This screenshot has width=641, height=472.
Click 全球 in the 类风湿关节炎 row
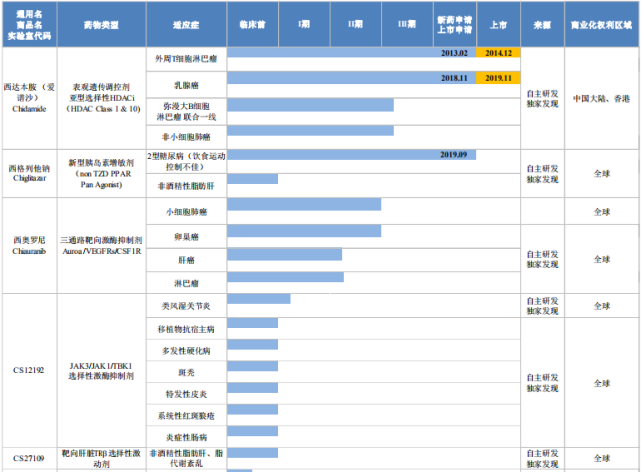pos(602,306)
